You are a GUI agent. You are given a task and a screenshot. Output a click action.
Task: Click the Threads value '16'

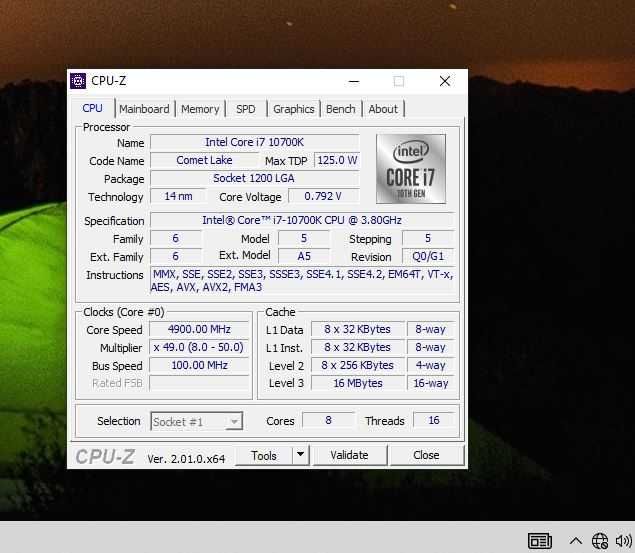tap(434, 420)
